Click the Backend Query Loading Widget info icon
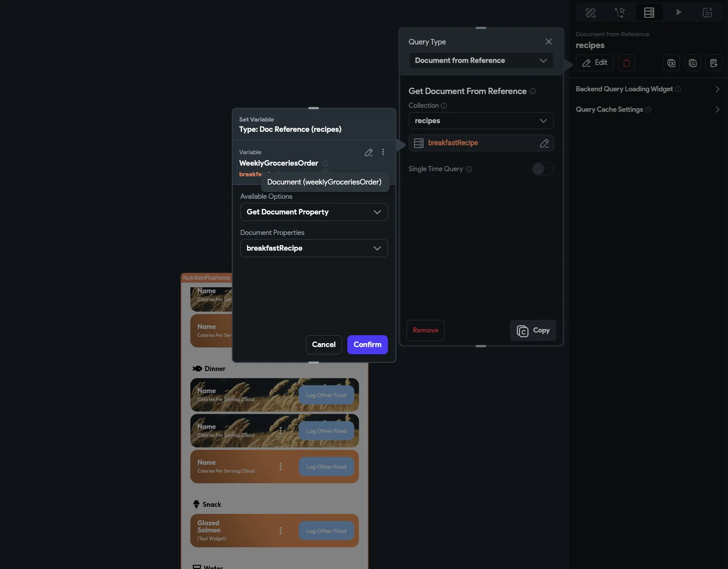 [x=678, y=89]
